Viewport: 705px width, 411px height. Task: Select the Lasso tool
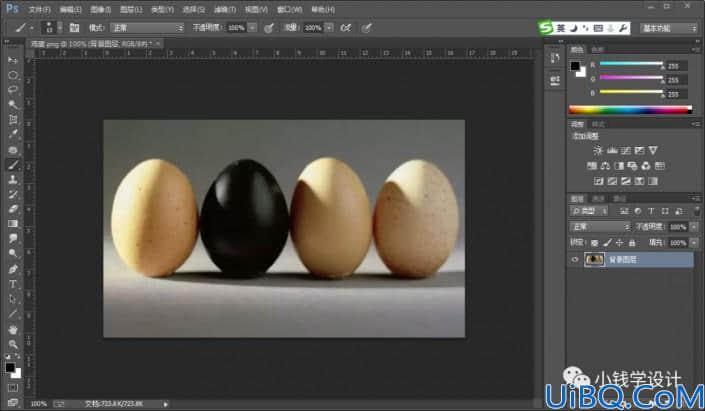point(13,89)
